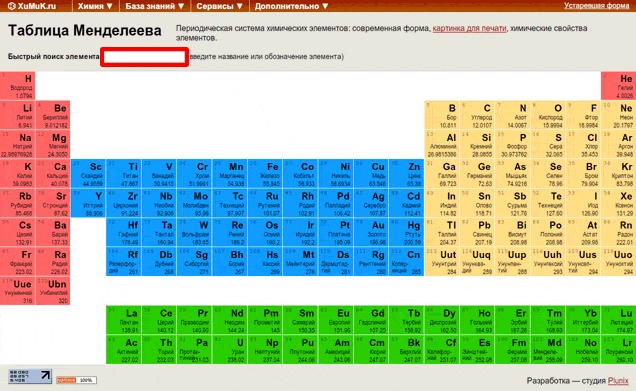Viewport: 636px width, 391px height.
Task: Select the Uranium (U) element cell
Action: 230,350
